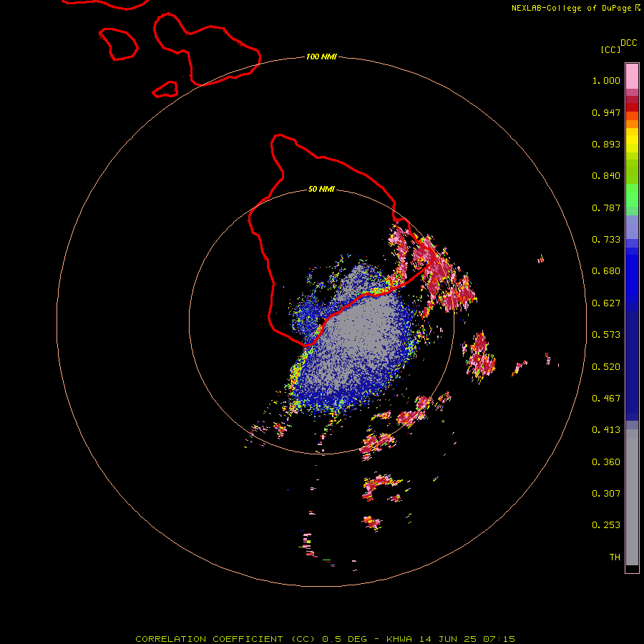Select the 0.893 scale value

[606, 144]
